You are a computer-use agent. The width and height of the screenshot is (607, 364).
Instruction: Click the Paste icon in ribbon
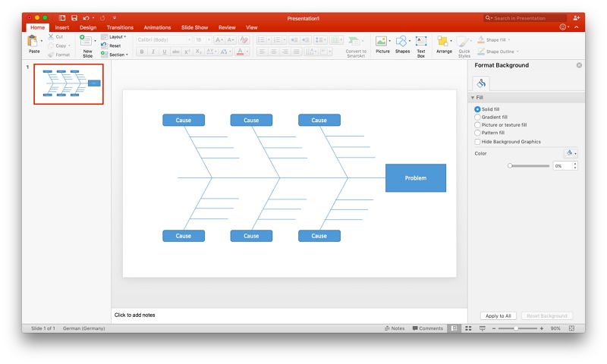pyautogui.click(x=34, y=42)
